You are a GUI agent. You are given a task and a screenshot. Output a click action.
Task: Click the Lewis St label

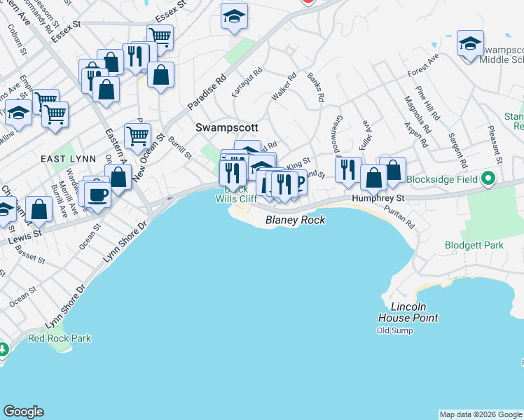point(25,237)
